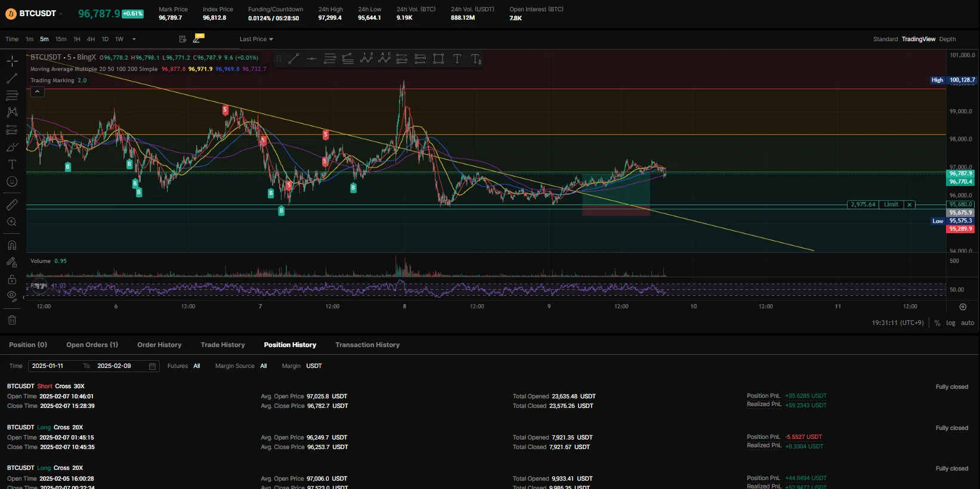Cancel the limit order on chart
Viewport: 980px width, 489px height.
coord(909,205)
